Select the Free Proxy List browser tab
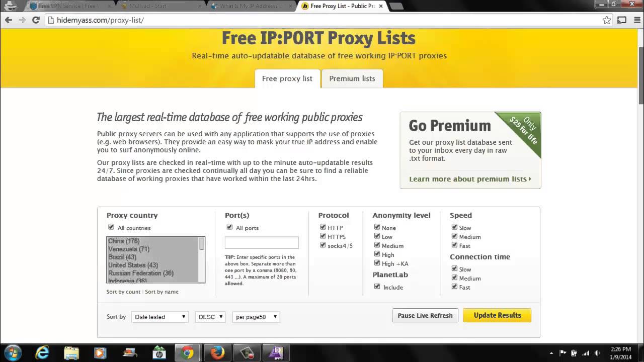Viewport: 644px width, 362px height. click(341, 6)
